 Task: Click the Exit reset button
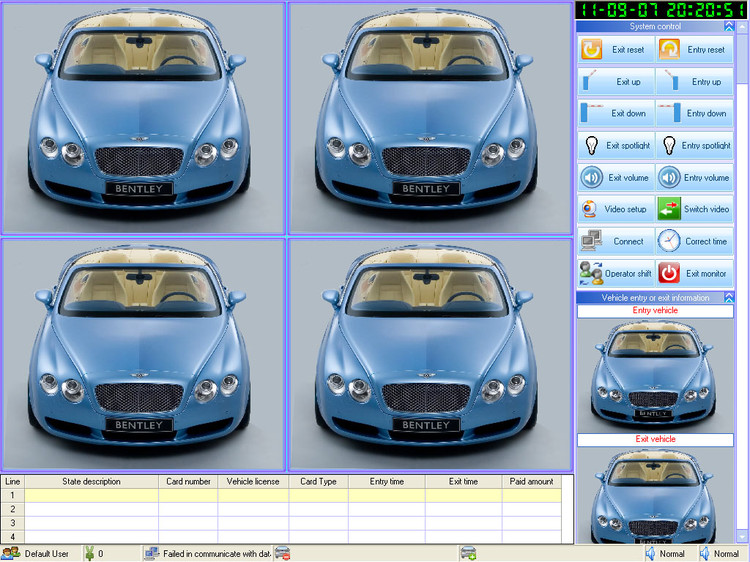tap(616, 49)
